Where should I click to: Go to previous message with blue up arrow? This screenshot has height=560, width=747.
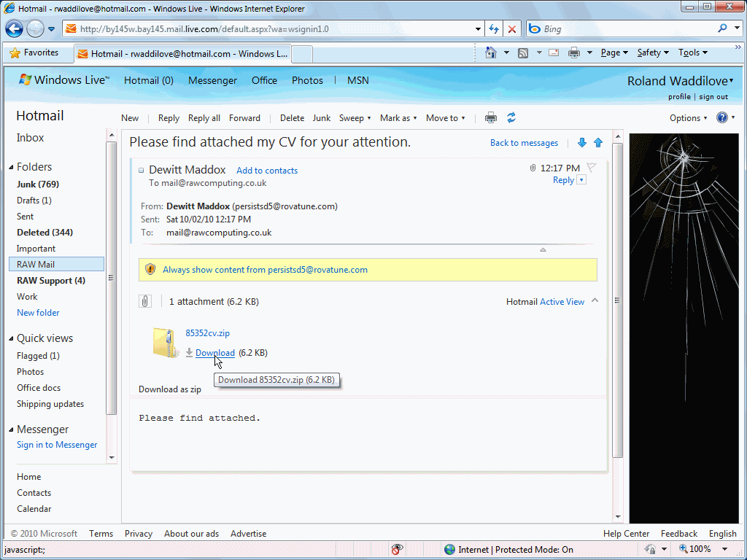coord(598,143)
